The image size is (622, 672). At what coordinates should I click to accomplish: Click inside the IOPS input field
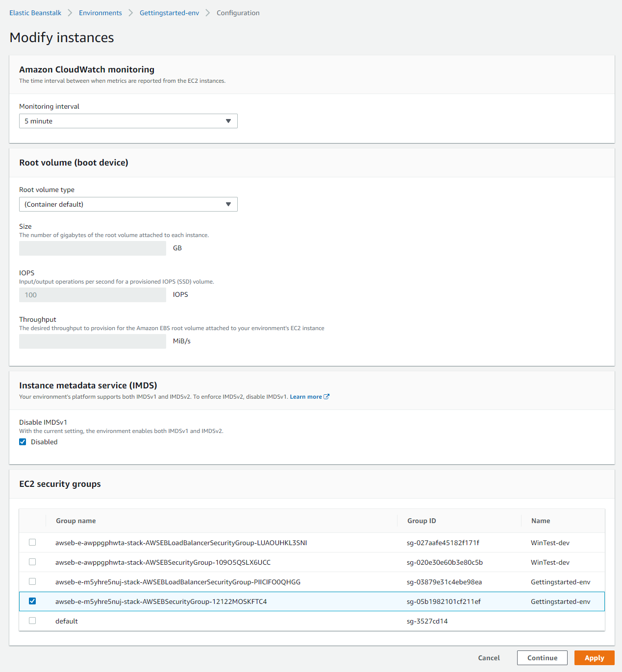tap(92, 294)
